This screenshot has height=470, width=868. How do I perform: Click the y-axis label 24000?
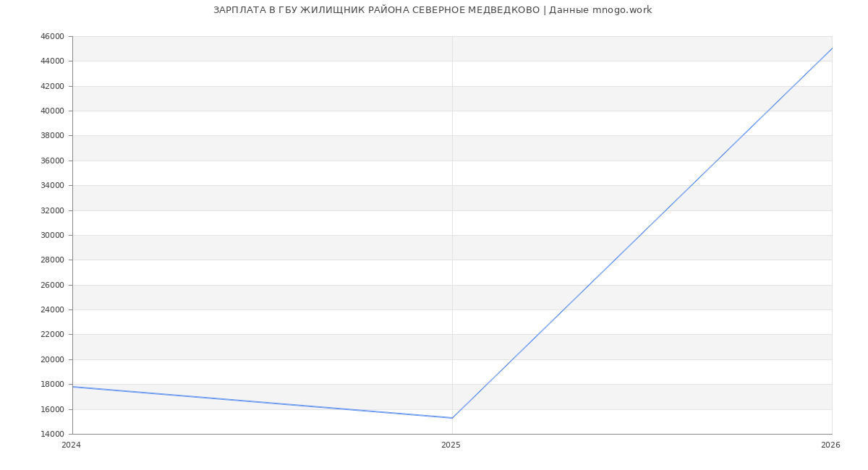click(54, 309)
